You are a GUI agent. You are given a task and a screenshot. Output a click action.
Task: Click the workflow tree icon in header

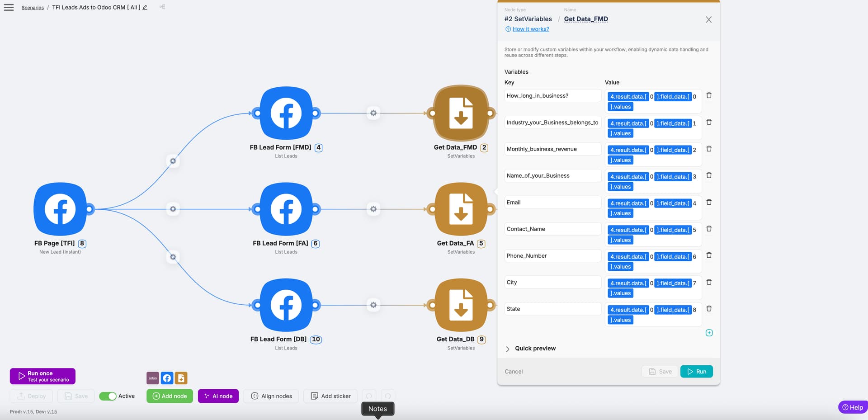162,7
